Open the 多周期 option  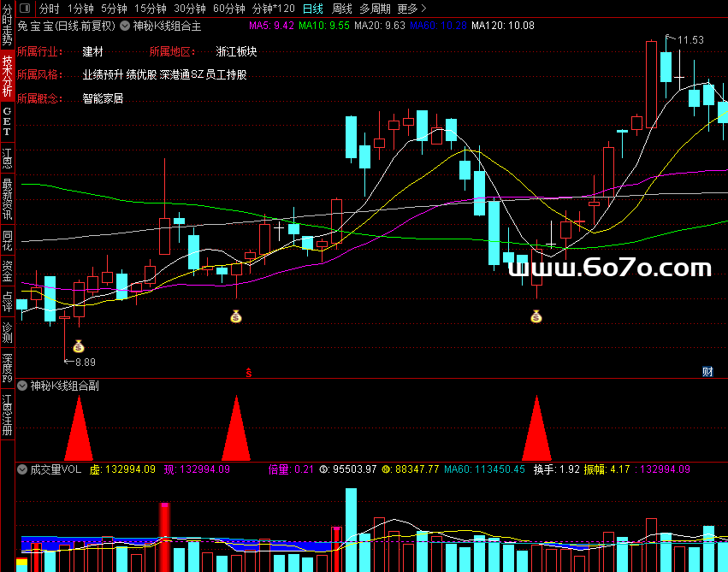376,9
